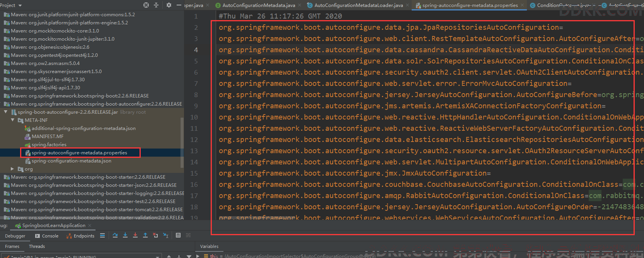Select the SpringbootLearnApplication debug session tab
The height and width of the screenshot is (258, 644).
(x=54, y=226)
